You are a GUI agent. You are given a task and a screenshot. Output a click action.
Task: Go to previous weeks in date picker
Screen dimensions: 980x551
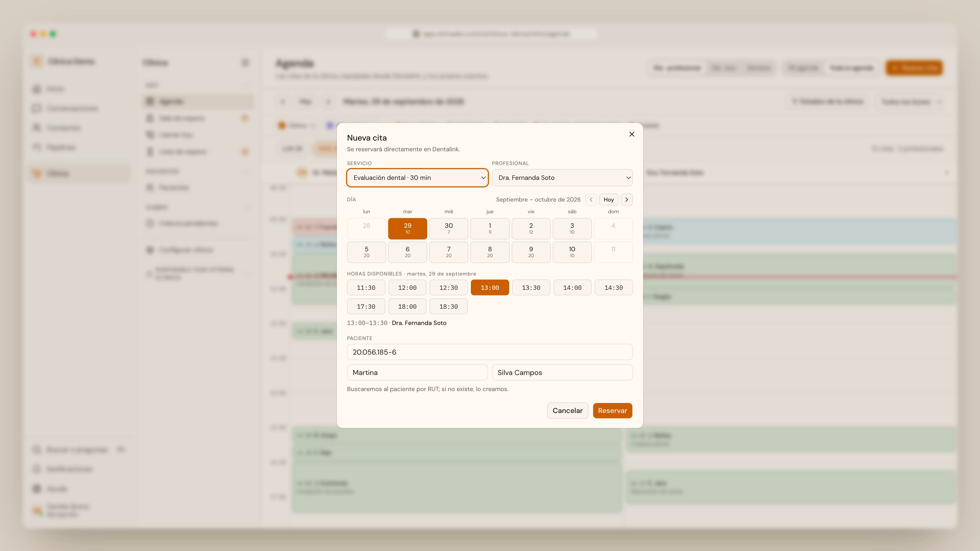tap(591, 200)
